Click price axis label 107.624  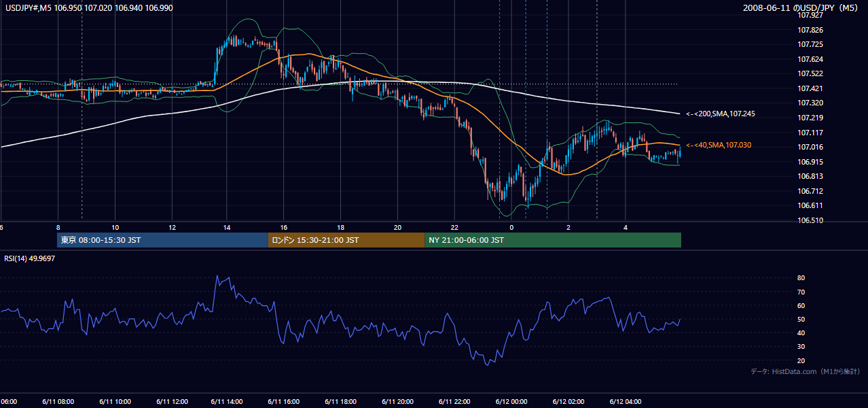[811, 59]
